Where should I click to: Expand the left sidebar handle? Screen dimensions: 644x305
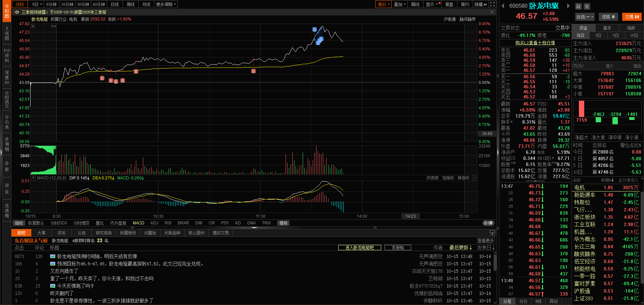1,152
